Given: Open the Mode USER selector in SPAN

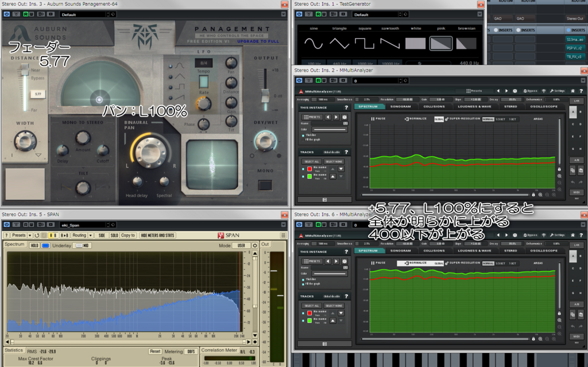Looking at the screenshot, I should coord(241,245).
